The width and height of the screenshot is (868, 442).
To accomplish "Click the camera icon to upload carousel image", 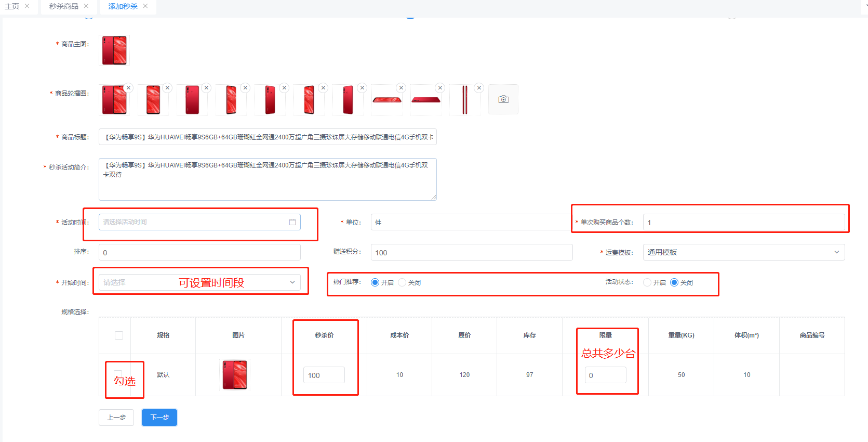I will 503,99.
